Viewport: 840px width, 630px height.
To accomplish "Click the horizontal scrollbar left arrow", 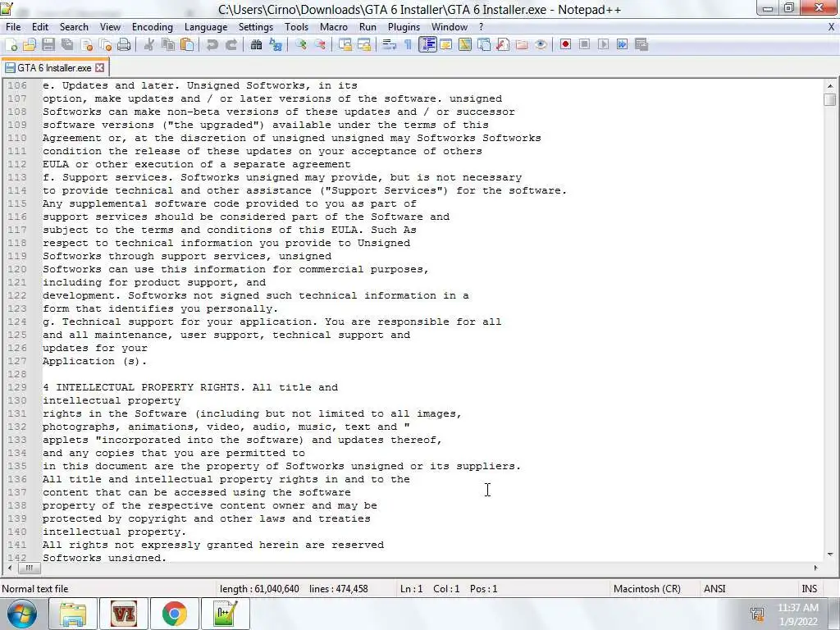I will click(10, 568).
